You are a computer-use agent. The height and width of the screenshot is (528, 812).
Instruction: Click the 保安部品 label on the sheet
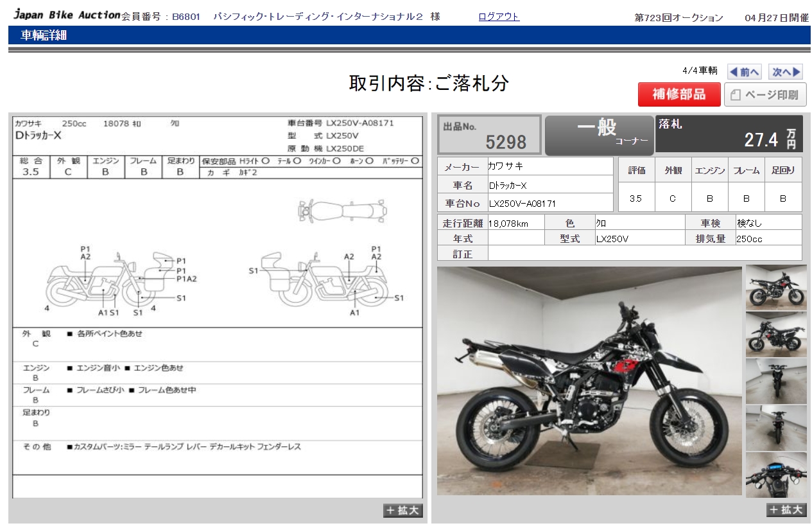click(x=219, y=161)
